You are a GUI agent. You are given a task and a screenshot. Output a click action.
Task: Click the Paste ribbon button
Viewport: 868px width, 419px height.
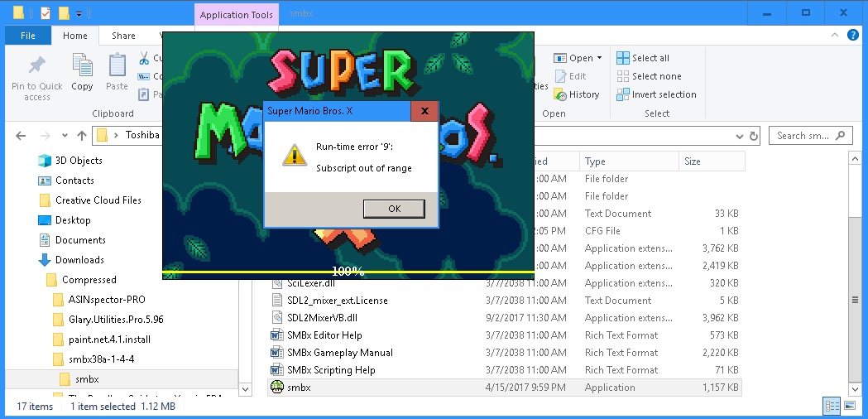click(117, 72)
